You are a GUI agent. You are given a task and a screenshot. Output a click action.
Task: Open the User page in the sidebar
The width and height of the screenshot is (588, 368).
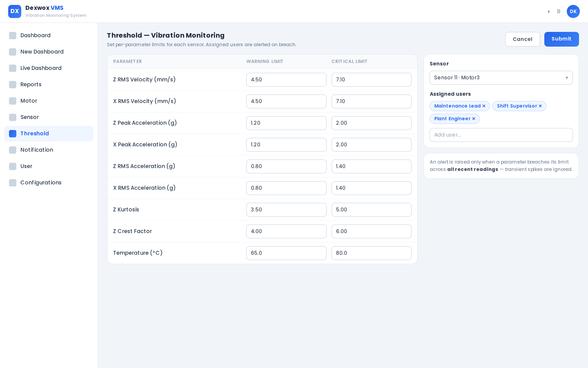point(49,166)
